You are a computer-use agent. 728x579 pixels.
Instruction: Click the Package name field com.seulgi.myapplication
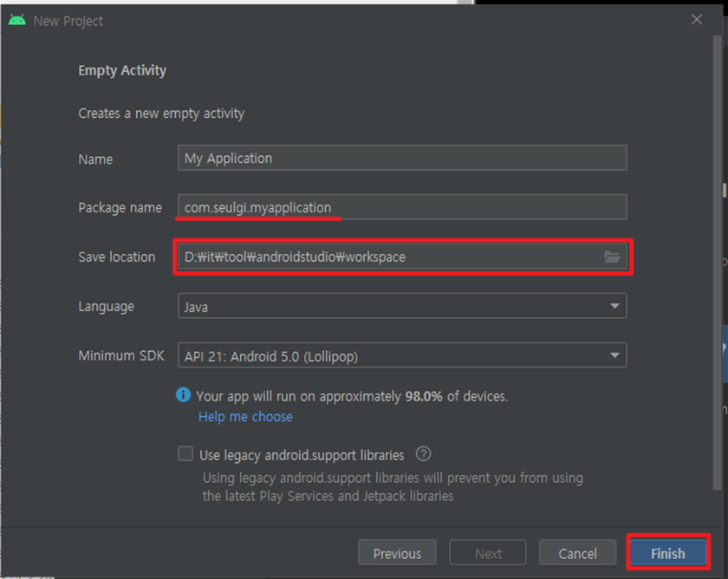point(402,207)
